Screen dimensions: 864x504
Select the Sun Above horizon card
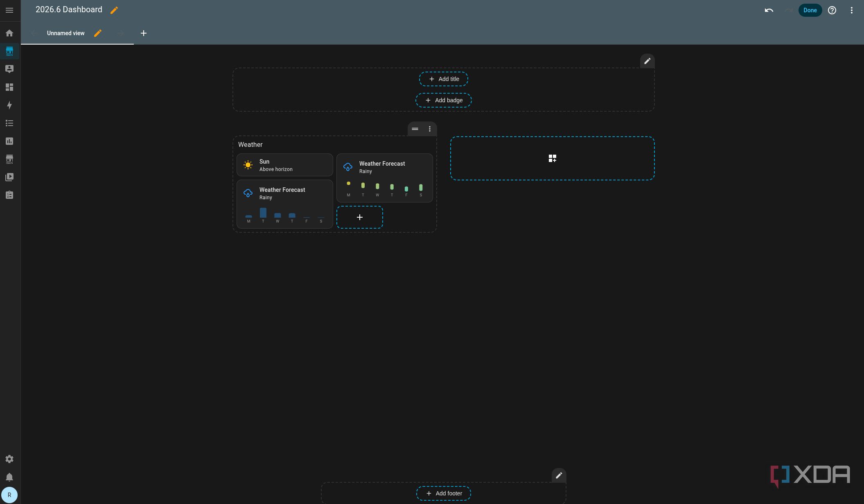[x=285, y=165]
